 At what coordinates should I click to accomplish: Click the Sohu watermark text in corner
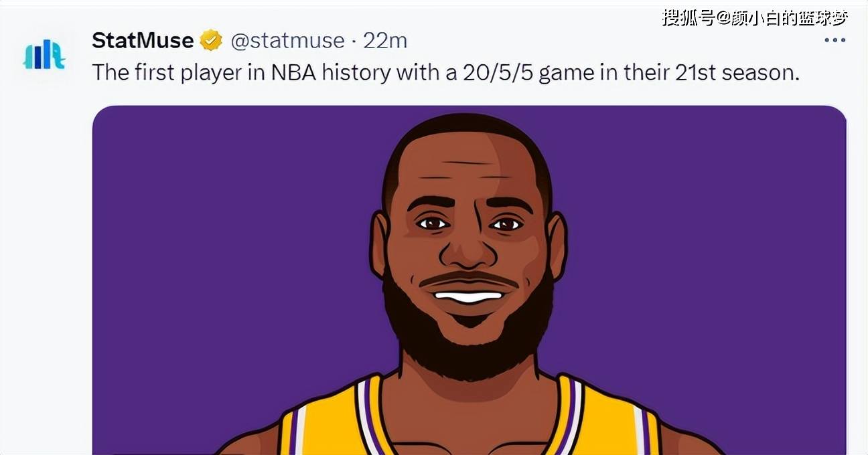click(x=755, y=18)
